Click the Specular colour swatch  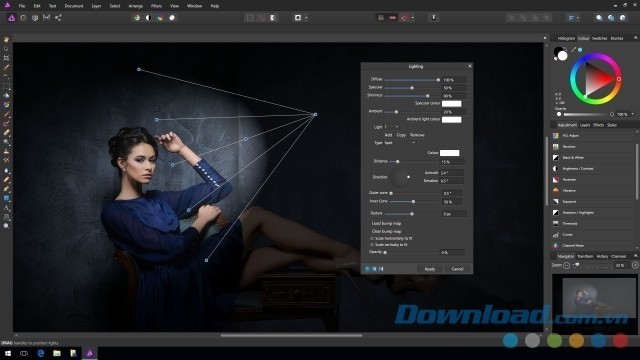pos(451,104)
